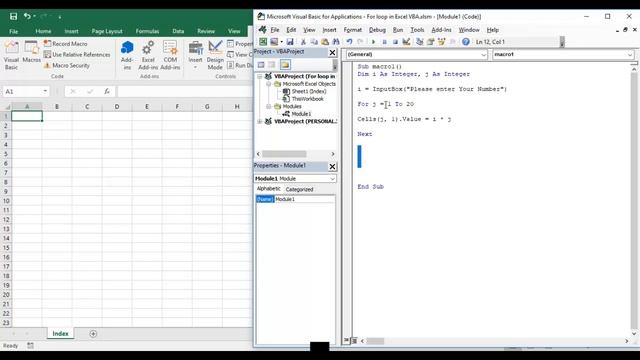The height and width of the screenshot is (360, 640).
Task: Click View Code icon in Project panel
Action: tap(261, 65)
